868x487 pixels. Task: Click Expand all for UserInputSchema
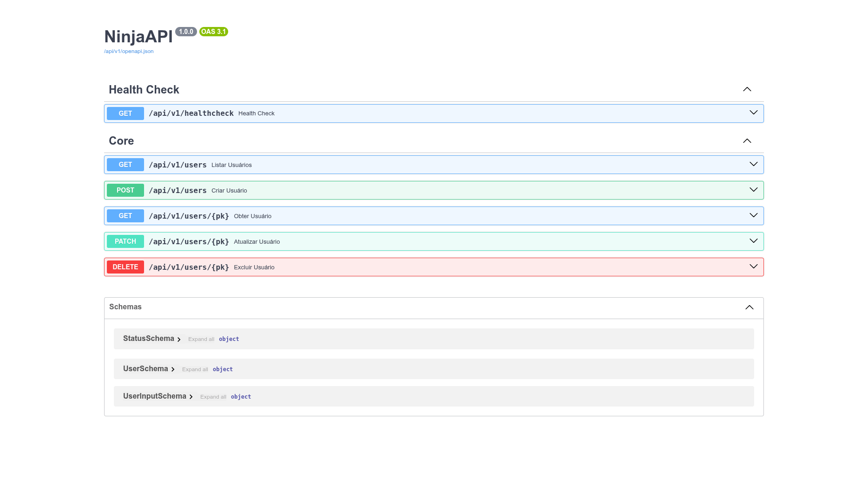click(x=213, y=397)
